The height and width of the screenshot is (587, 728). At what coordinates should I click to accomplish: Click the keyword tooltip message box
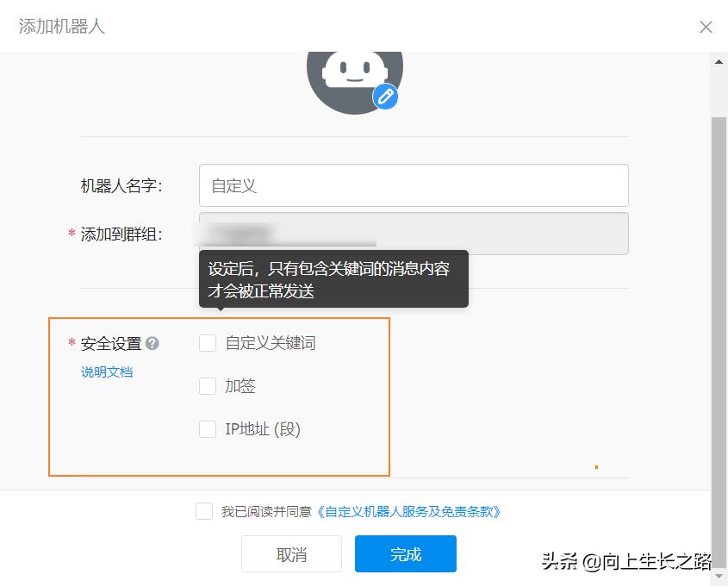coord(334,278)
